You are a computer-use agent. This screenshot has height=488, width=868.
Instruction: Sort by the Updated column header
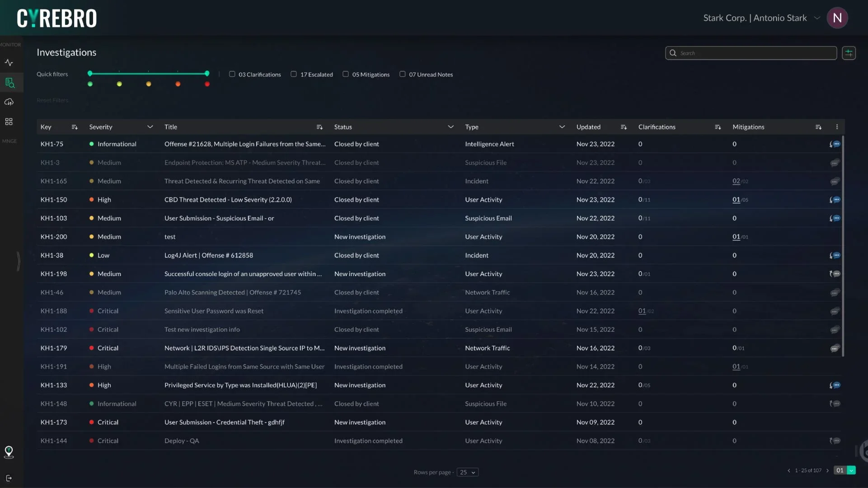[x=624, y=127]
